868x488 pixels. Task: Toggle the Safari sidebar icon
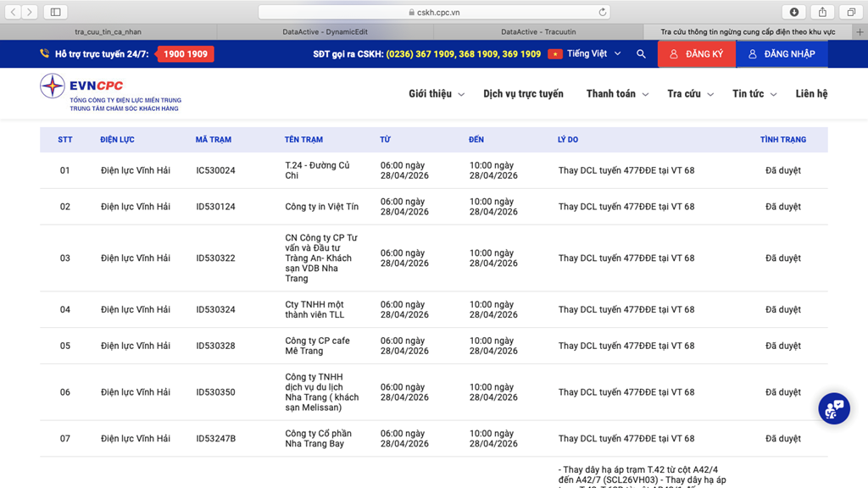pyautogui.click(x=55, y=12)
